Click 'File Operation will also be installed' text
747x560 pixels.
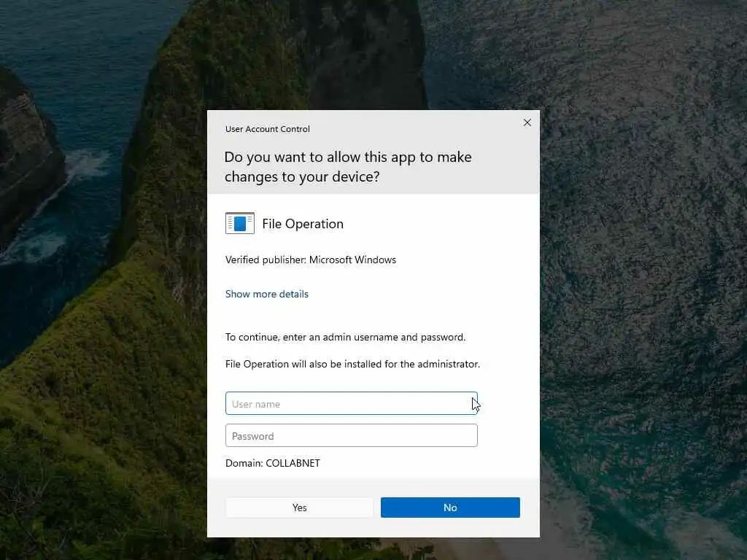[352, 365]
